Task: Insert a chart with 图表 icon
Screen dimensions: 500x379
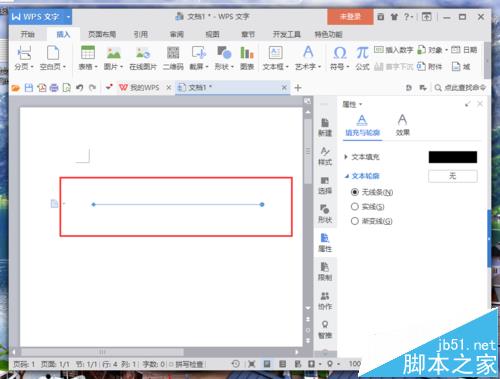Action: pos(247,57)
